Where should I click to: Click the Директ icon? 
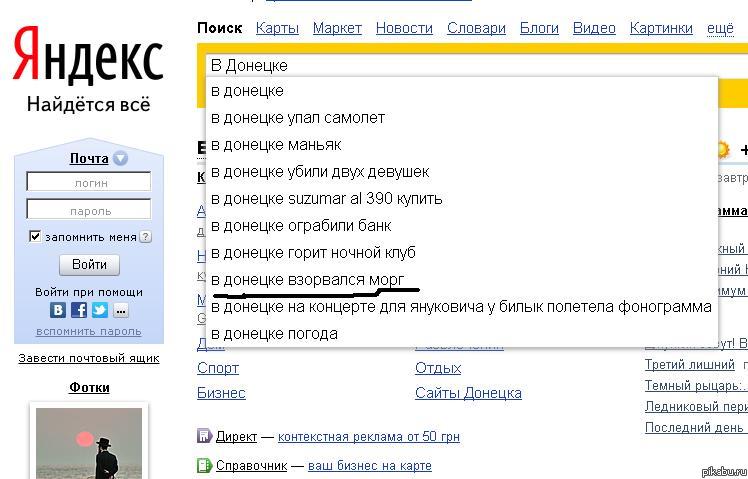[204, 436]
